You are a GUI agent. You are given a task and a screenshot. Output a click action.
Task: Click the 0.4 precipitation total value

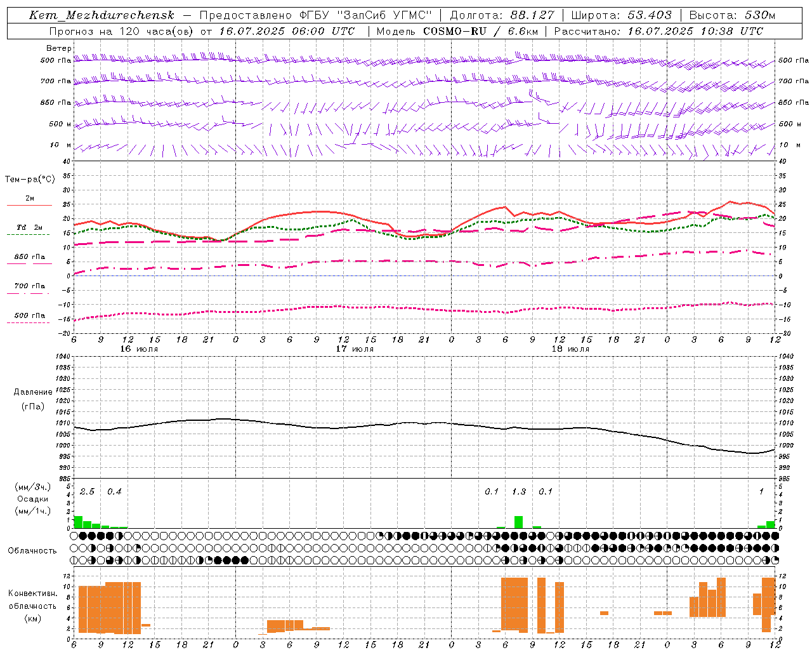coord(114,491)
